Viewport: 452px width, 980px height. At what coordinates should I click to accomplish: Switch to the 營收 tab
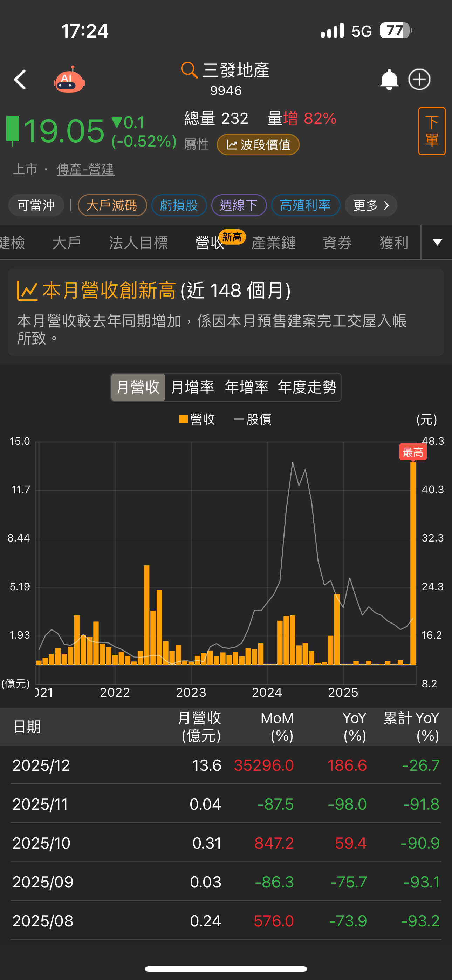[x=210, y=242]
